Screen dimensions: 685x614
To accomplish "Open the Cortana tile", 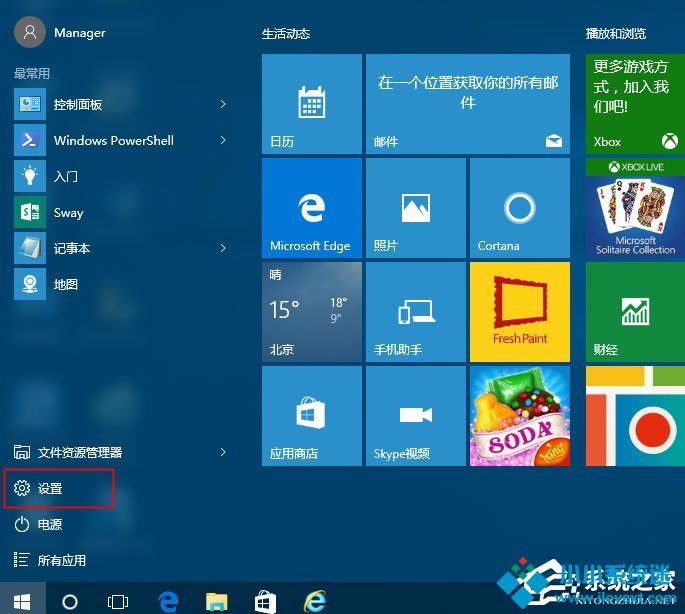I will (x=520, y=208).
